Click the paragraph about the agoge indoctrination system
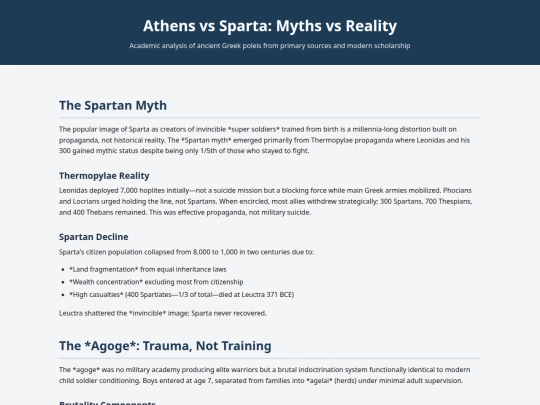The width and height of the screenshot is (540, 405). (x=264, y=375)
